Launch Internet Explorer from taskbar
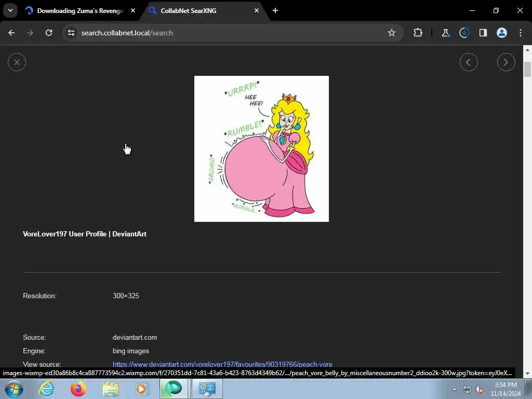Image resolution: width=532 pixels, height=399 pixels. (46, 389)
